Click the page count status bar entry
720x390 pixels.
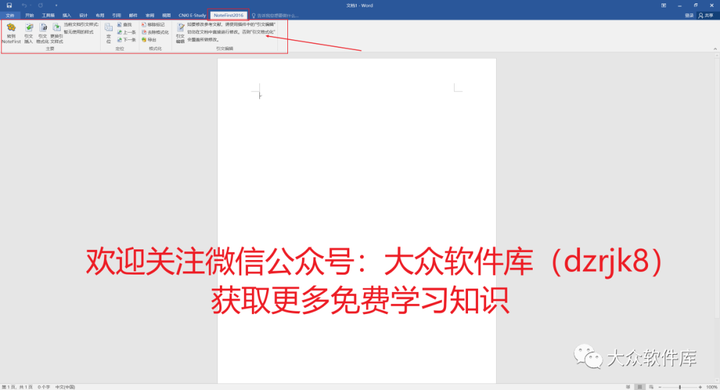17,387
